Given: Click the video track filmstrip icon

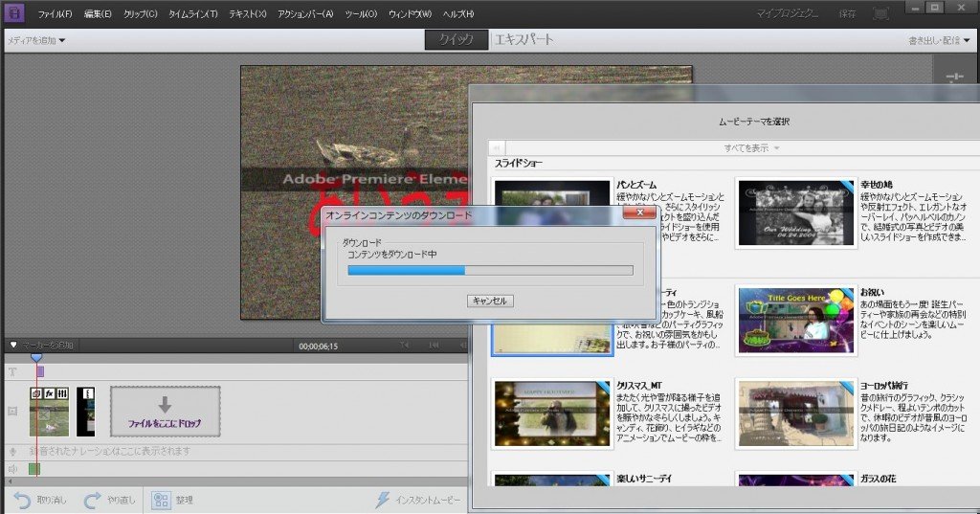Looking at the screenshot, I should 11,411.
